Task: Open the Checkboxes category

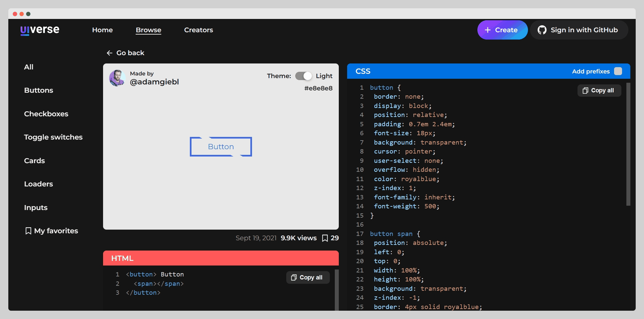Action: tap(46, 114)
